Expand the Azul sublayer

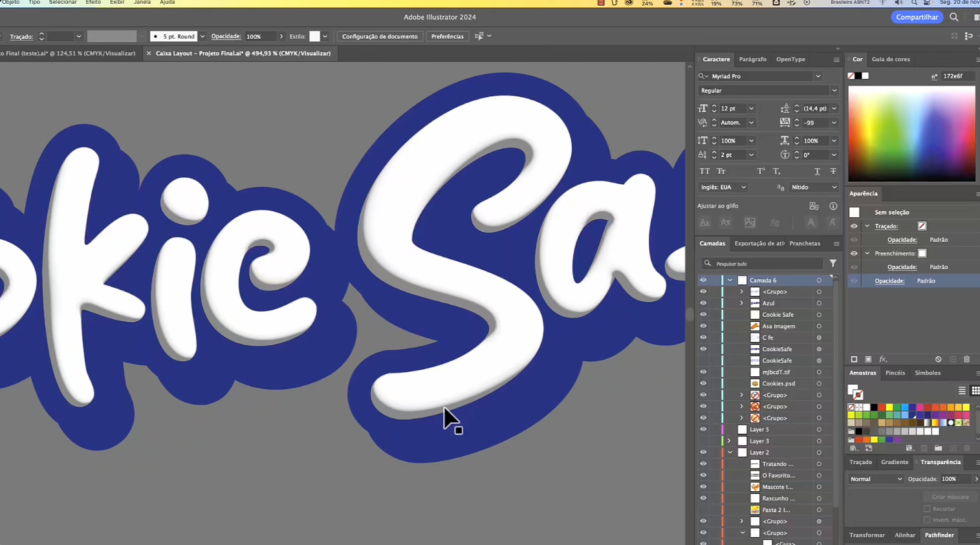pos(741,303)
